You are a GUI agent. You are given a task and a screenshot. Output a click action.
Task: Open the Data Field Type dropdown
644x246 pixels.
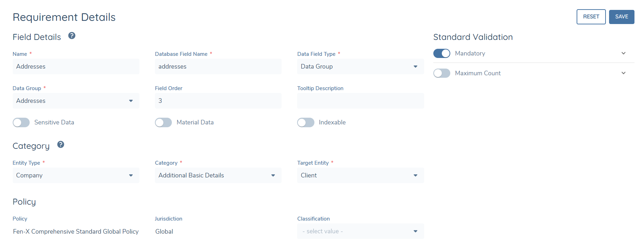click(x=360, y=66)
